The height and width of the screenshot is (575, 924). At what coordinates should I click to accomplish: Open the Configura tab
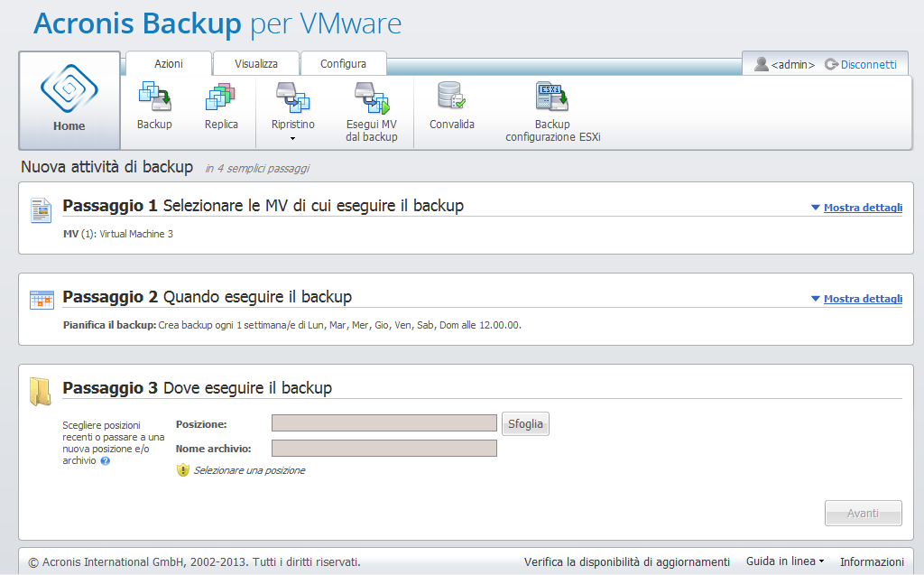pos(344,64)
